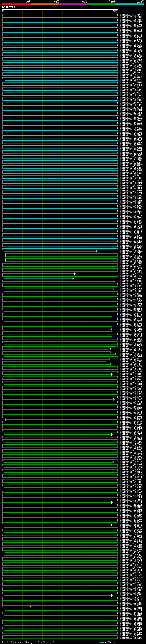Select the UniRef100_C5AVP9 label
This screenshot has width=146, height=644.
point(131,638)
